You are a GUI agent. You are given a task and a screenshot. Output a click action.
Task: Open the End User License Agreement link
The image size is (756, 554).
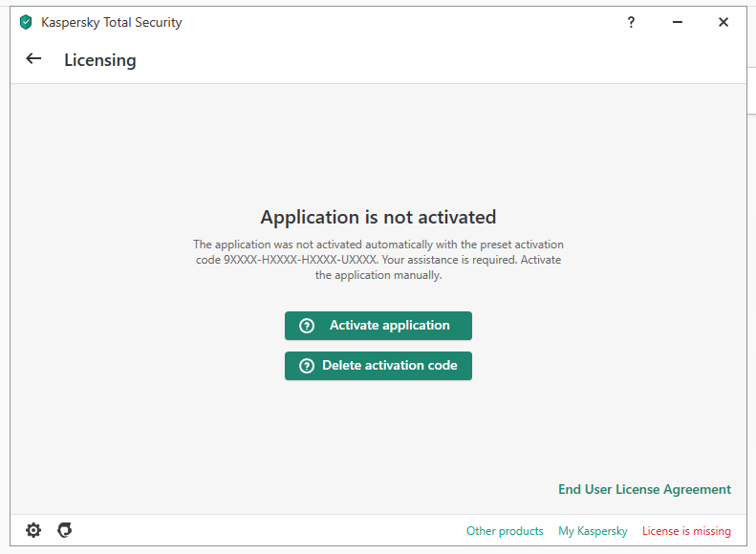(x=644, y=489)
